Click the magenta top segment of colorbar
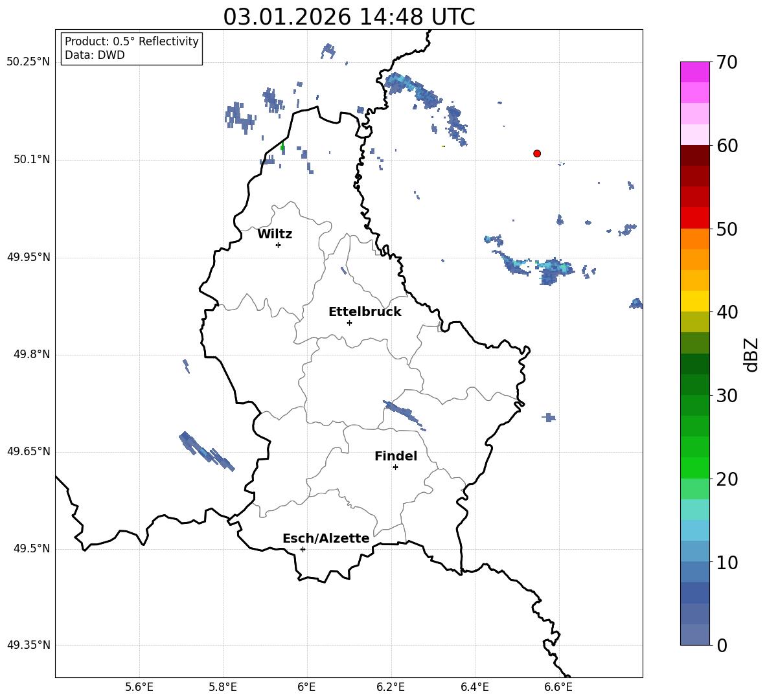The height and width of the screenshot is (700, 767). 694,72
